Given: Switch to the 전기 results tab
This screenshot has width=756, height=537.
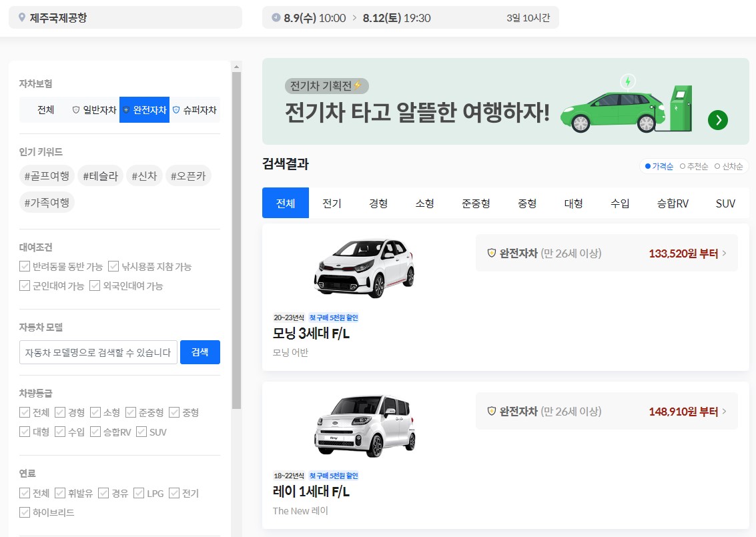Looking at the screenshot, I should click(332, 203).
